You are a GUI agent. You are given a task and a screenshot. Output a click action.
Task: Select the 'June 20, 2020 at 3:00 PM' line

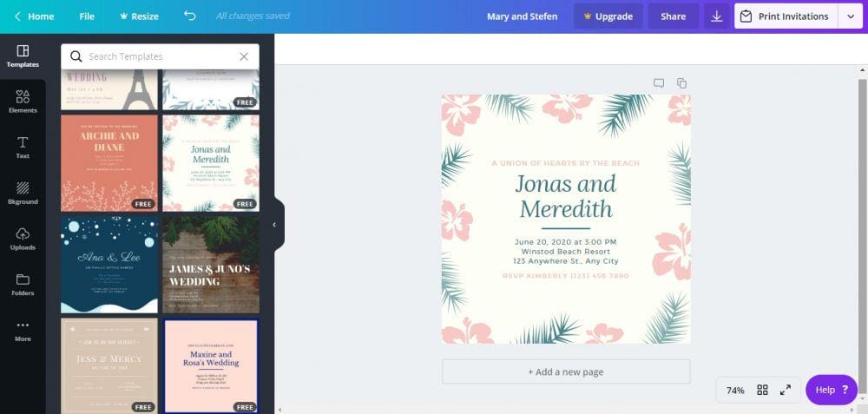(565, 242)
